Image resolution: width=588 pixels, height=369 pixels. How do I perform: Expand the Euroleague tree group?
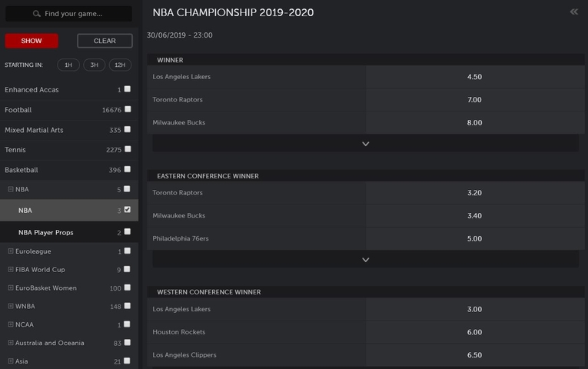pyautogui.click(x=11, y=251)
